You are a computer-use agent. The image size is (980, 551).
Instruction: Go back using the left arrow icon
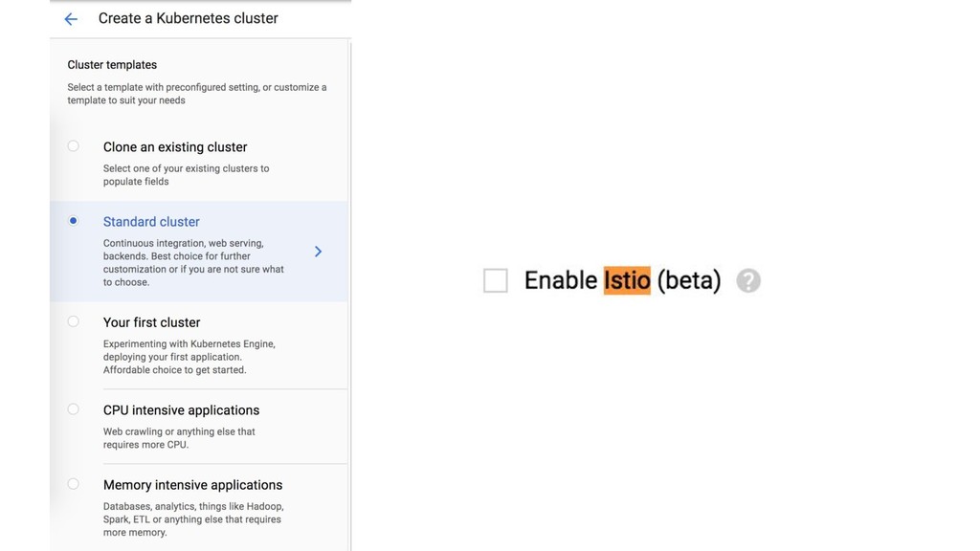point(71,19)
